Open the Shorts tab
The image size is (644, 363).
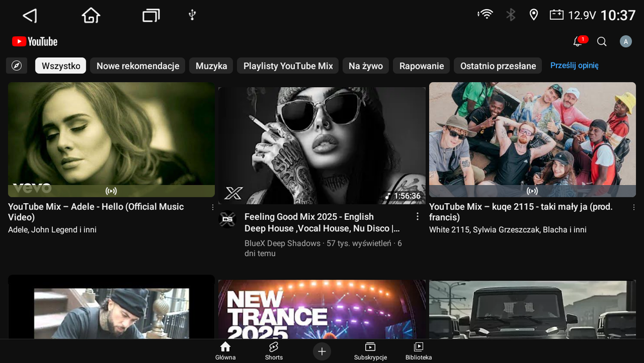click(x=274, y=351)
